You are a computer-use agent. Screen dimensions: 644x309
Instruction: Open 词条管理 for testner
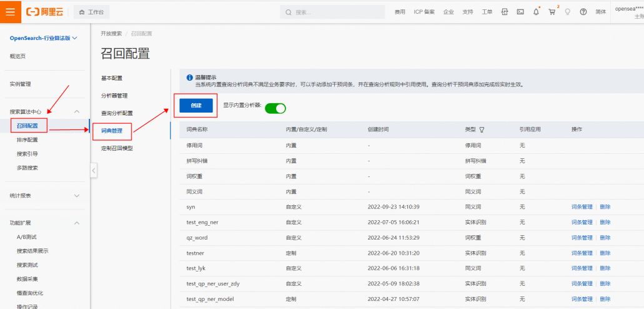tap(582, 253)
